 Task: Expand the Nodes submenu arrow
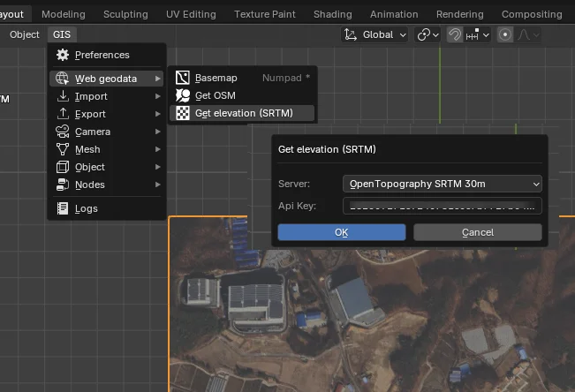tap(158, 185)
